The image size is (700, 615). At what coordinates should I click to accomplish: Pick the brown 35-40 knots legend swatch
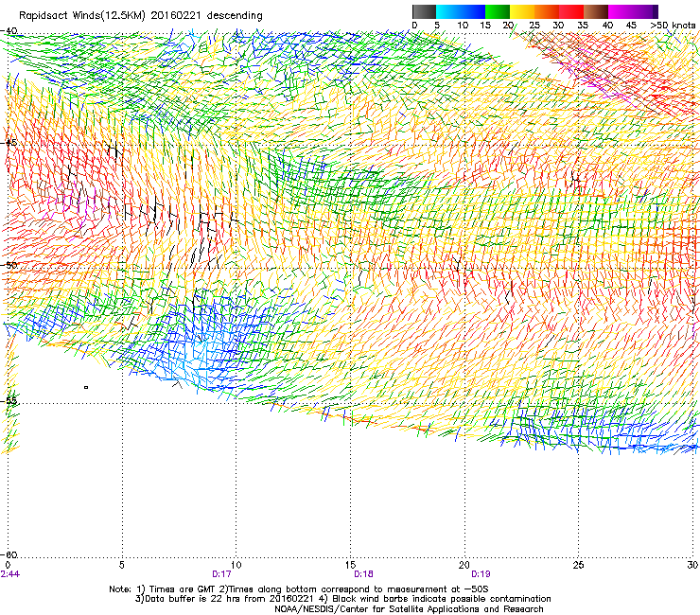pyautogui.click(x=596, y=11)
